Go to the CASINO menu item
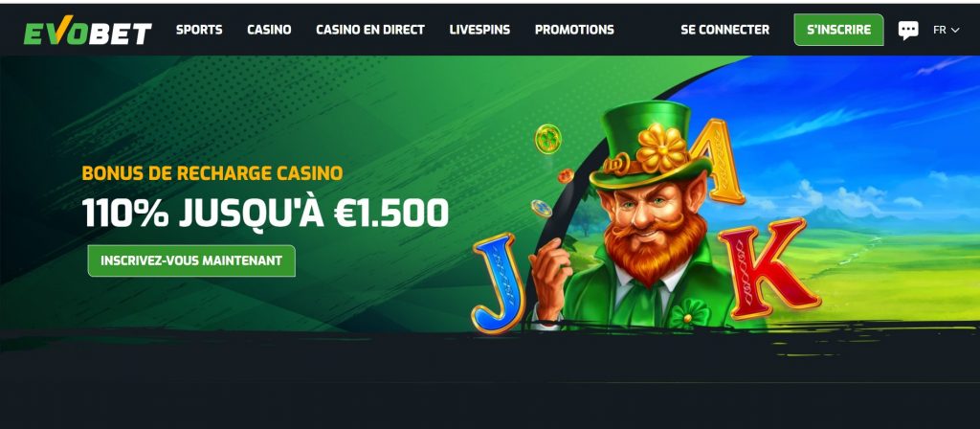Image resolution: width=980 pixels, height=429 pixels. tap(269, 30)
